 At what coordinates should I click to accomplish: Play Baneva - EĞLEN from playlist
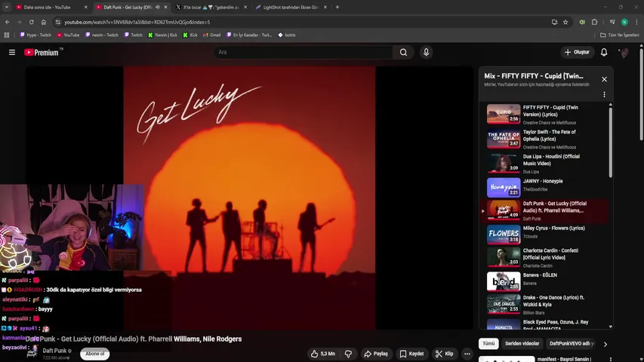coord(545,281)
